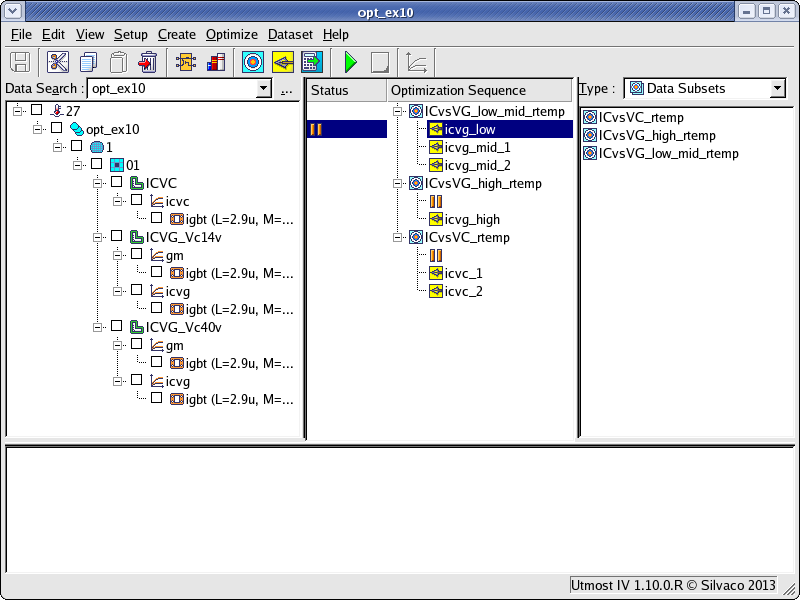Click the green ICVC dataset icon
Screen dimensions: 800x600
[137, 183]
